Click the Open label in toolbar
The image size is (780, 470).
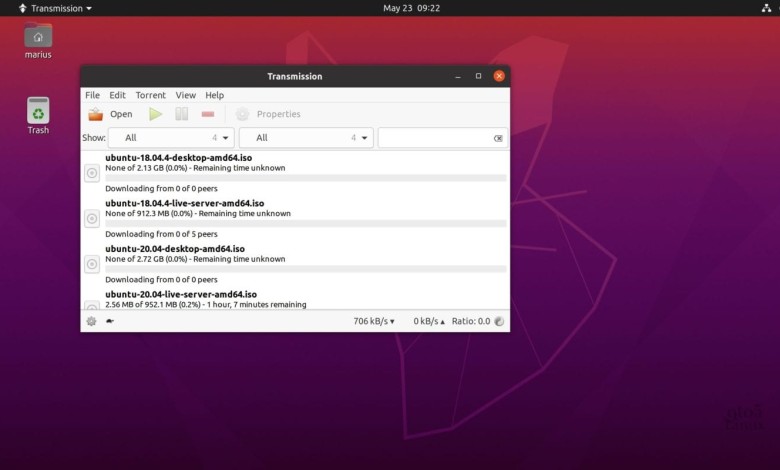point(121,114)
